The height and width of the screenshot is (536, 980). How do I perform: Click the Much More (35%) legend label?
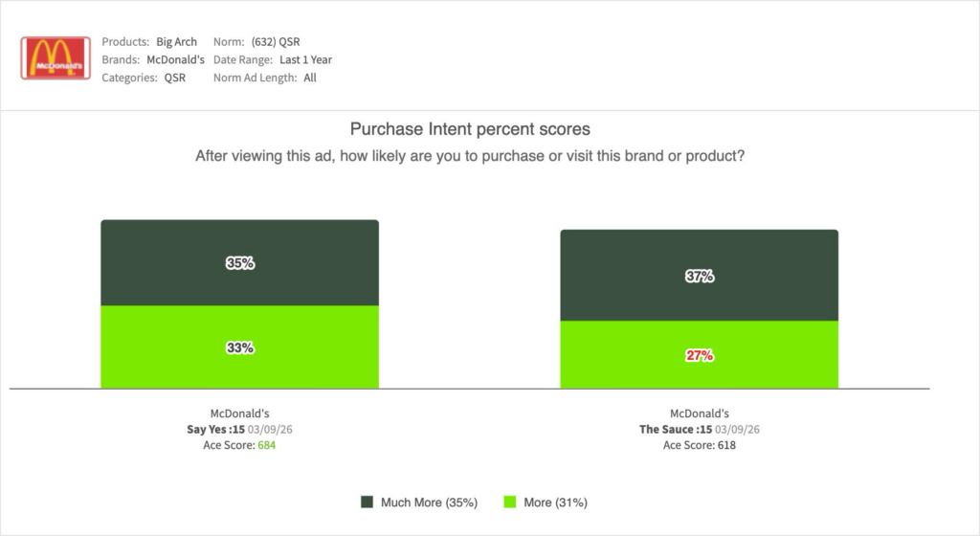[429, 502]
